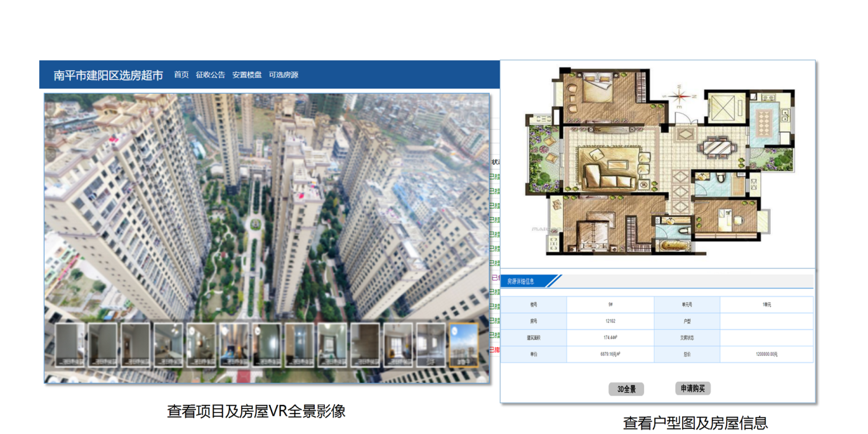Click the unit price 6879.16元 cell
The image size is (868, 434).
coord(610,354)
